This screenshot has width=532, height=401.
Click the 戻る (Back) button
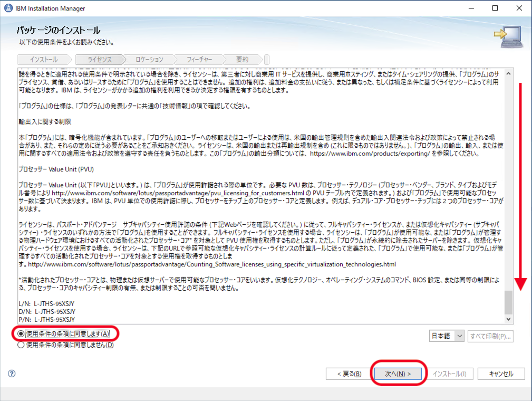349,374
